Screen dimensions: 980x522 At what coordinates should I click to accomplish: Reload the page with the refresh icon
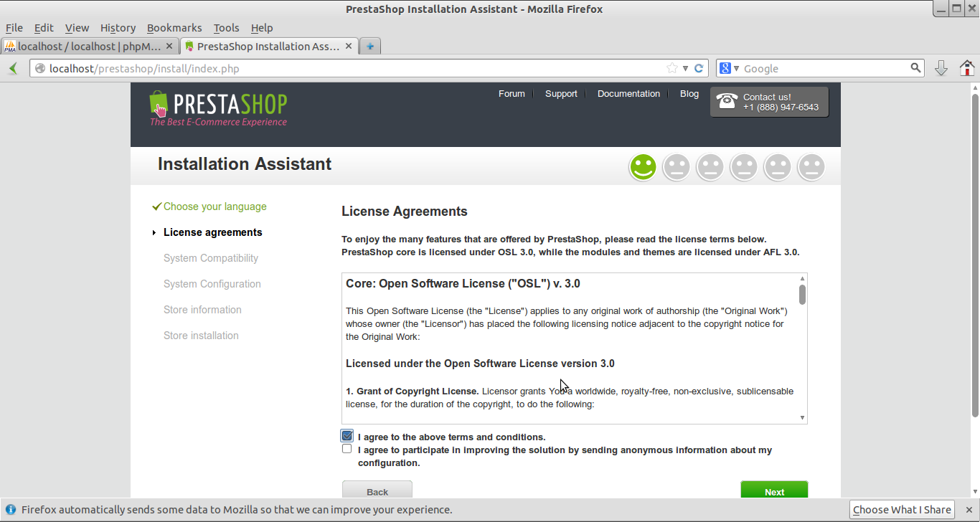pyautogui.click(x=699, y=68)
